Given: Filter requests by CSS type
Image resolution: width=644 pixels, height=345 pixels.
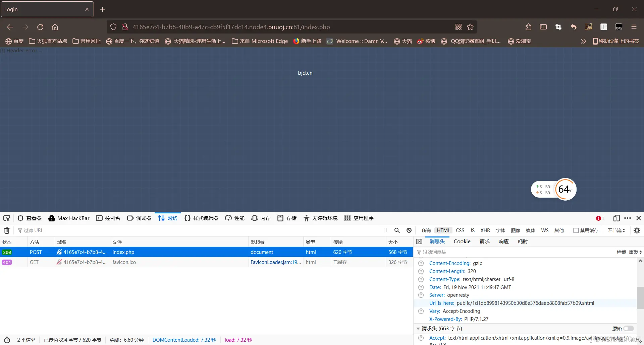Looking at the screenshot, I should (x=460, y=230).
